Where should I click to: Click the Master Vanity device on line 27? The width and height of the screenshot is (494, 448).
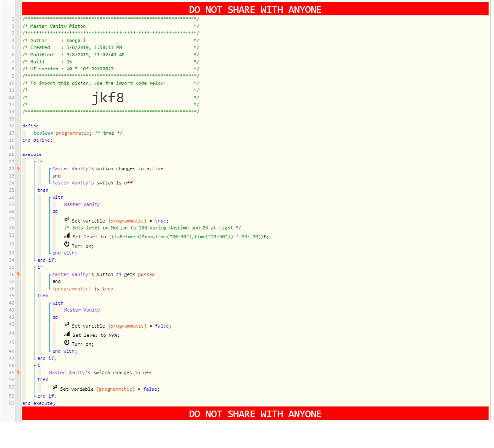82,204
